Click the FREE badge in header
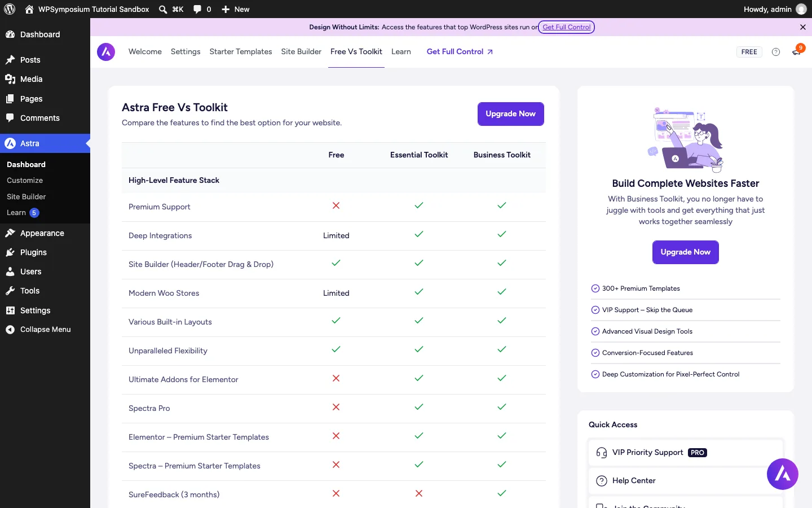 [749, 52]
